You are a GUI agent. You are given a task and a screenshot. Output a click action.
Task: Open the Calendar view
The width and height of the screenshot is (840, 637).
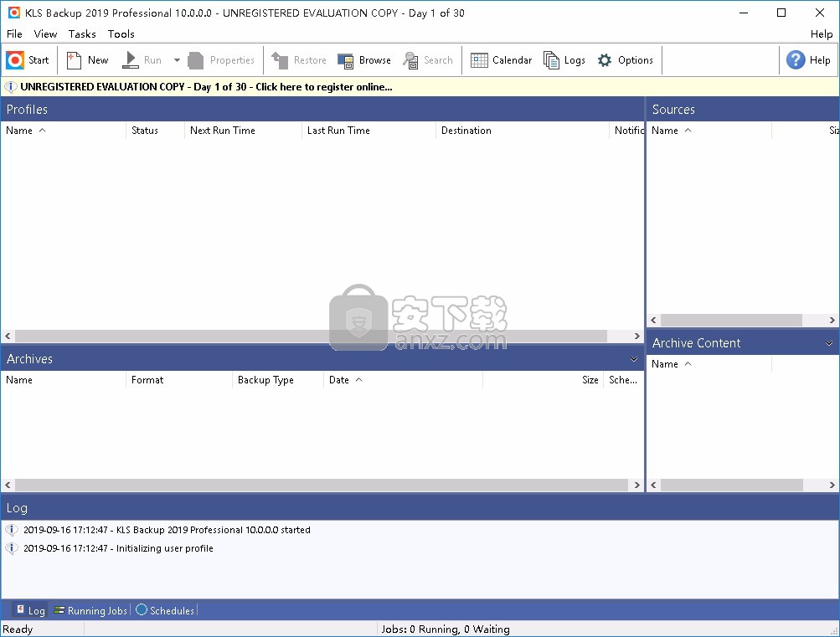(x=502, y=60)
